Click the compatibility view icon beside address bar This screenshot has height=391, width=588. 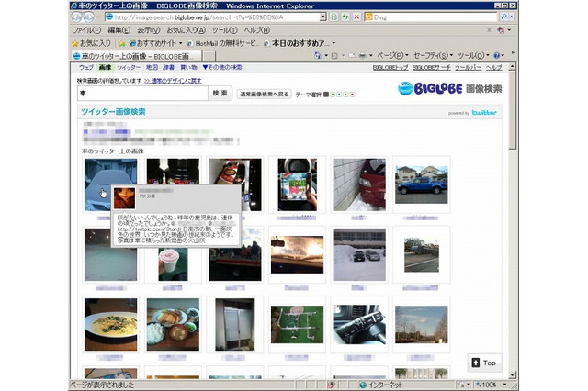[334, 17]
